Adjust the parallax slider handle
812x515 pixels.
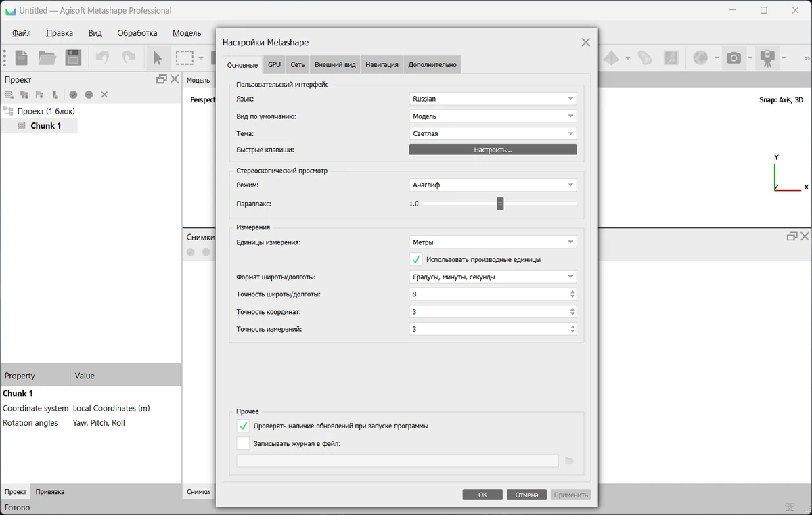(500, 204)
